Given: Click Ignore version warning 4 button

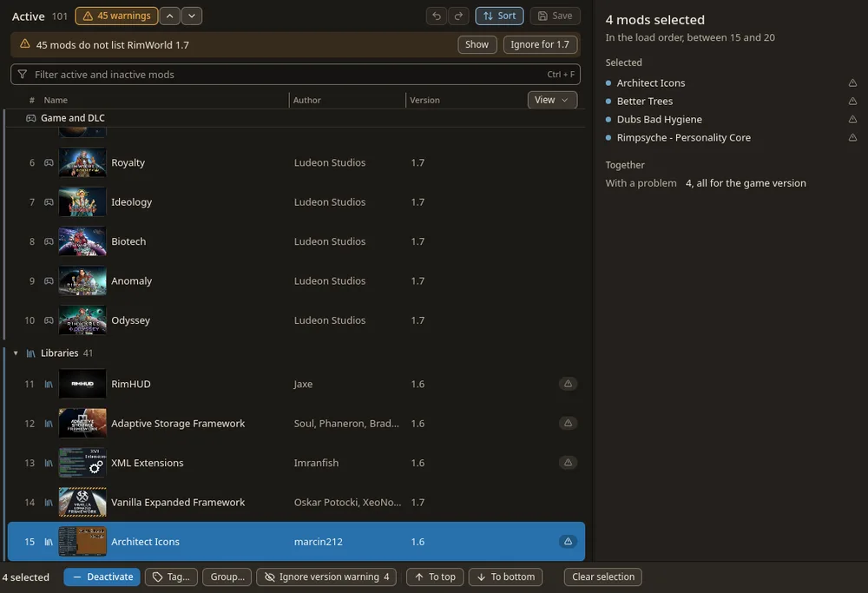Looking at the screenshot, I should pyautogui.click(x=326, y=577).
